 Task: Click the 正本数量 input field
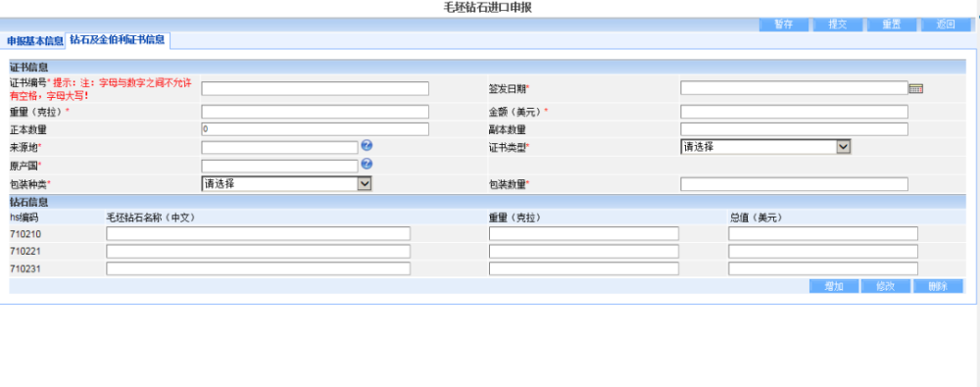(315, 129)
